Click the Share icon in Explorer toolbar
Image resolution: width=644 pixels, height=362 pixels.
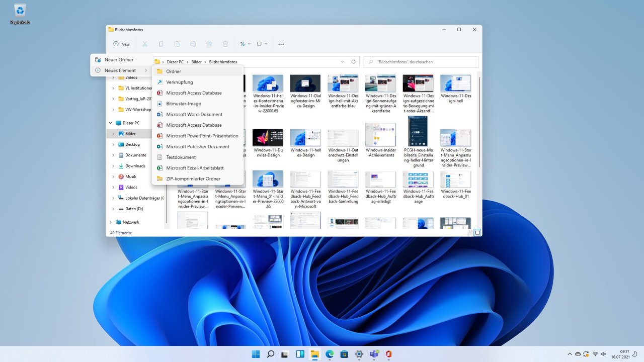tap(209, 44)
